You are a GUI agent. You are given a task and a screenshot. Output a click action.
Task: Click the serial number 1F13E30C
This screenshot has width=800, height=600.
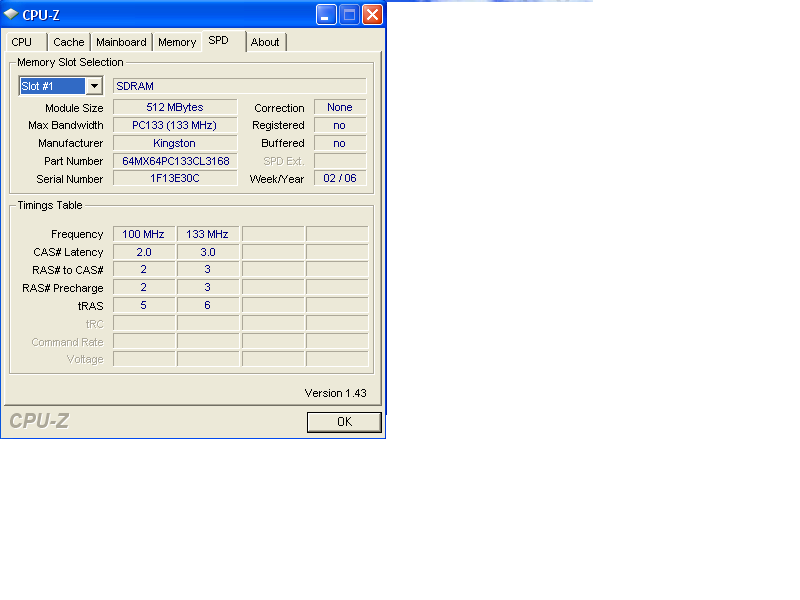point(175,179)
